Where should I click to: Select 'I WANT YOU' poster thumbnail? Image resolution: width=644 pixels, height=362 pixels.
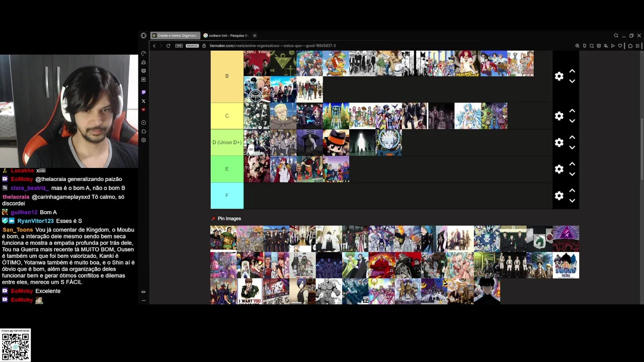250,292
